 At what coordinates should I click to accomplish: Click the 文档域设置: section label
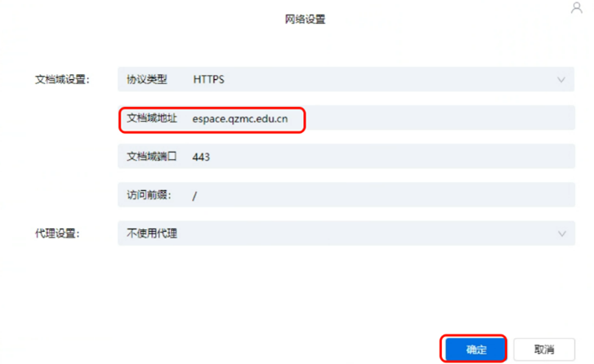[x=62, y=80]
